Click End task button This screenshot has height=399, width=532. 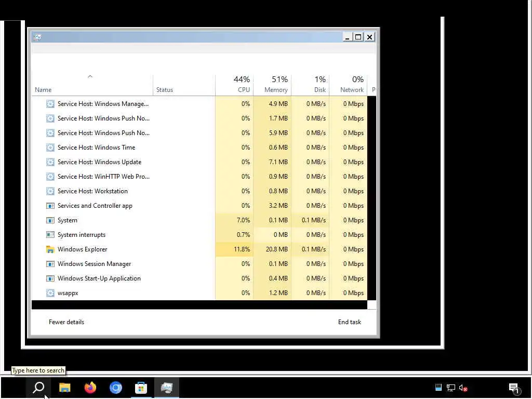pyautogui.click(x=350, y=322)
